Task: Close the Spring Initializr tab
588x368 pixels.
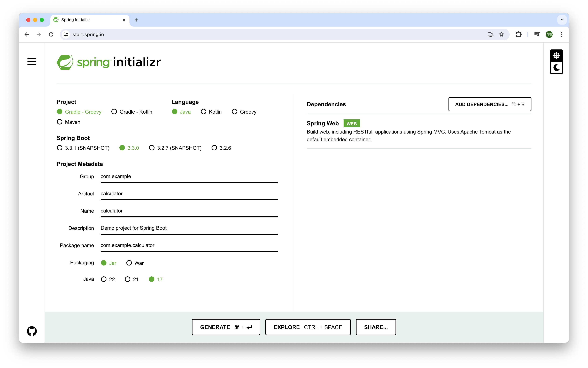Action: click(124, 20)
